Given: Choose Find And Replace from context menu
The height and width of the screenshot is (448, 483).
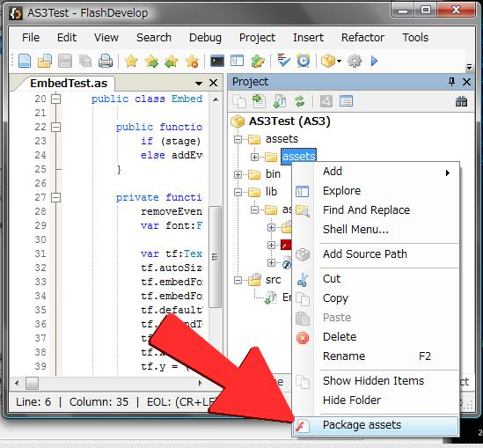Looking at the screenshot, I should pyautogui.click(x=376, y=210).
